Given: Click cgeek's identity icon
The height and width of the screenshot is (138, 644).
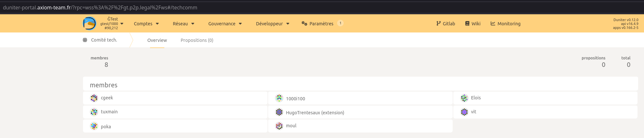Looking at the screenshot, I should (x=94, y=98).
